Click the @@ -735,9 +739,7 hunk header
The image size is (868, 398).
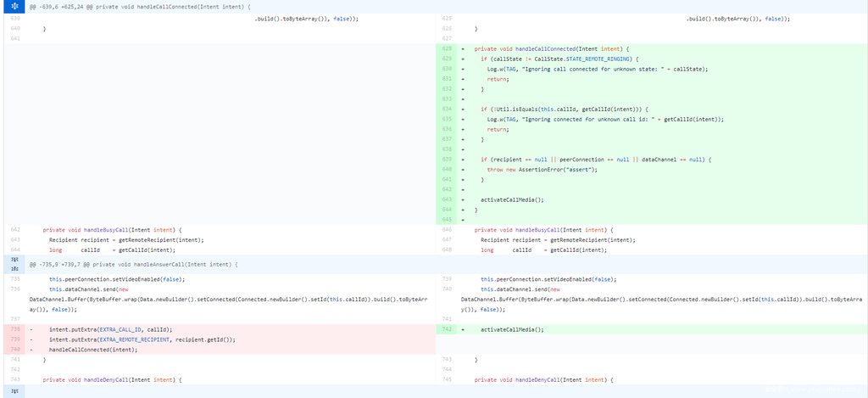[134, 264]
